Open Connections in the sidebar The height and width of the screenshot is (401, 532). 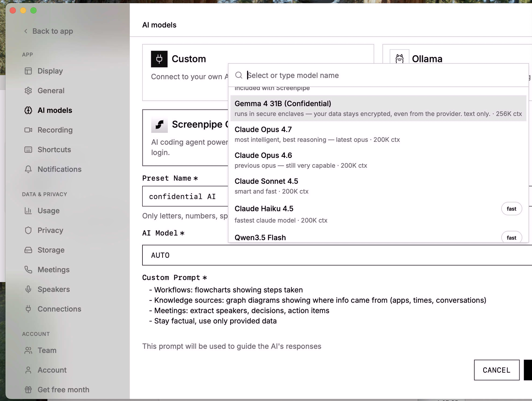click(x=59, y=309)
